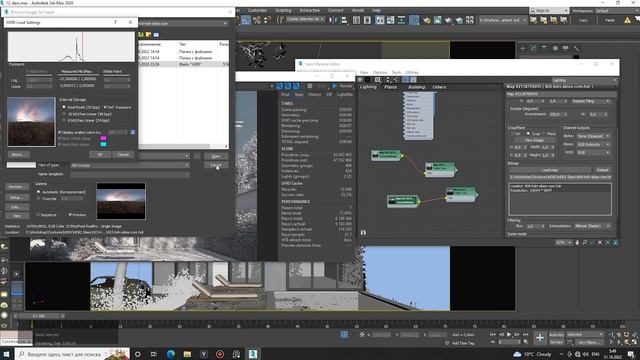Viewport: 640px width, 360px height.
Task: Select Real Pixels 32 bpp radio option
Action: pyautogui.click(x=64, y=107)
